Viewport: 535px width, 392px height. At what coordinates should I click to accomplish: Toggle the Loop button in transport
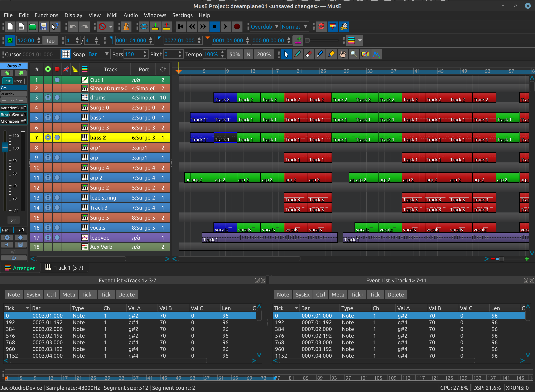(144, 26)
